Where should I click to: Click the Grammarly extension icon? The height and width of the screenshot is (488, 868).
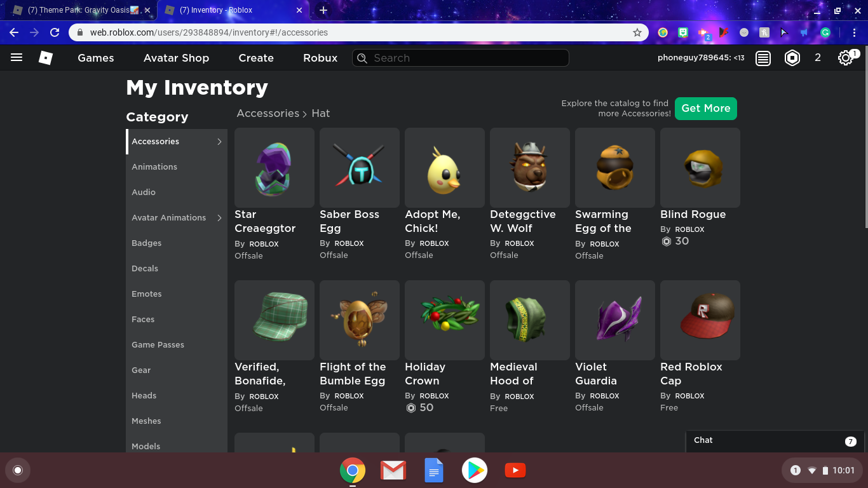click(825, 32)
